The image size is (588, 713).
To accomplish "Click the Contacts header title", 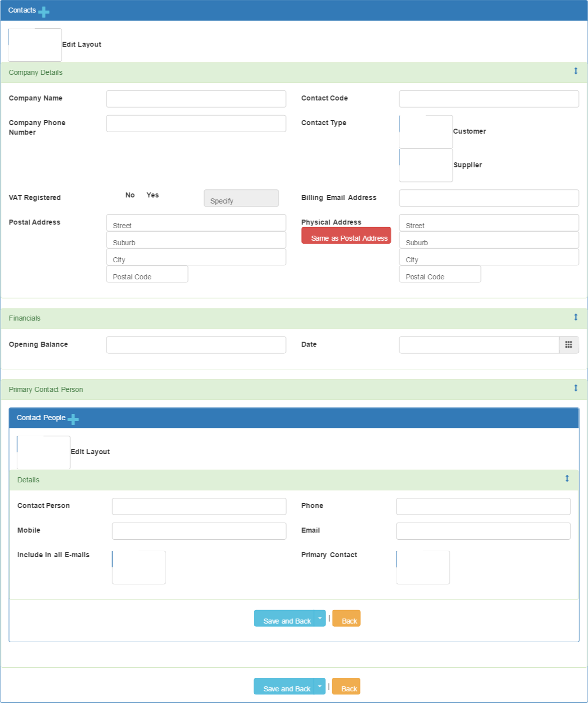I will point(22,10).
